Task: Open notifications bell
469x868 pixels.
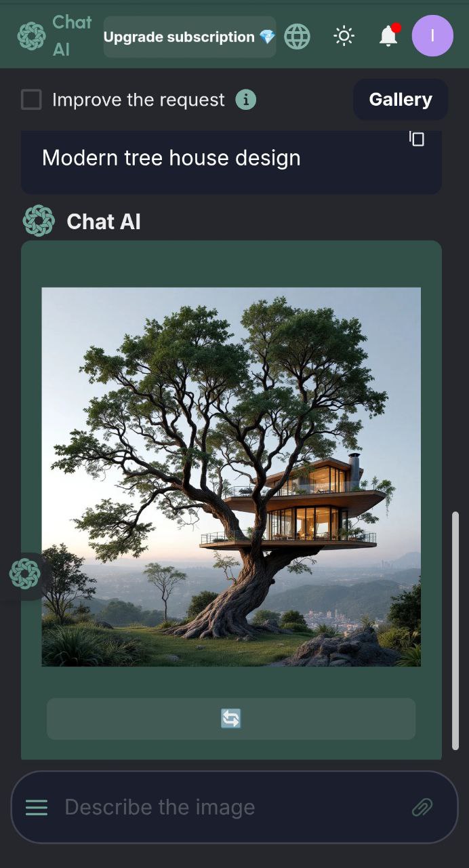Action: pos(388,35)
